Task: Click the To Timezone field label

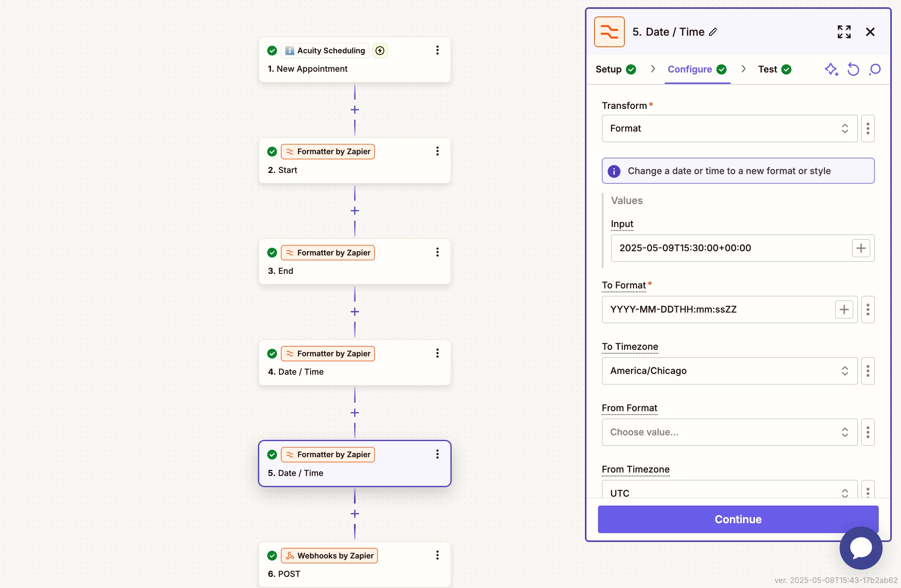Action: click(x=630, y=347)
